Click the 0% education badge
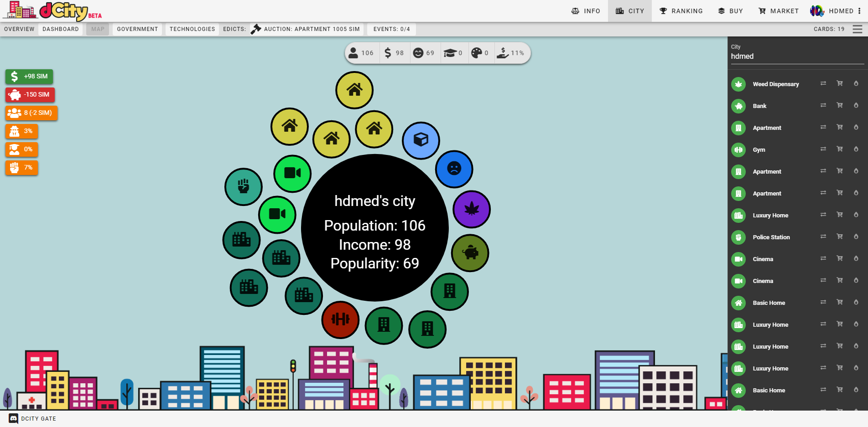The height and width of the screenshot is (427, 868). [x=21, y=149]
